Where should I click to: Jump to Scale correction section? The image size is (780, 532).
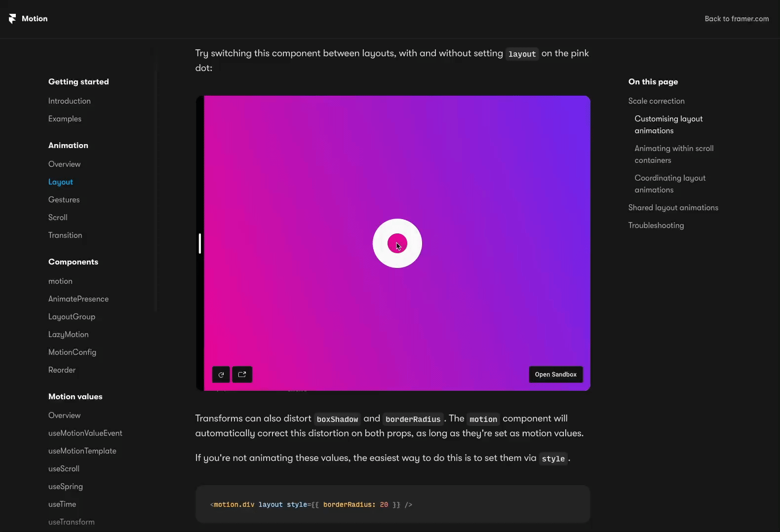pos(656,101)
